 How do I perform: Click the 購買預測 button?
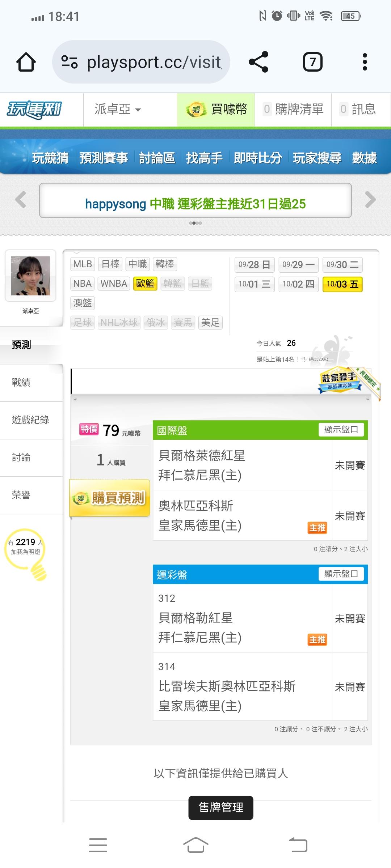tap(110, 498)
